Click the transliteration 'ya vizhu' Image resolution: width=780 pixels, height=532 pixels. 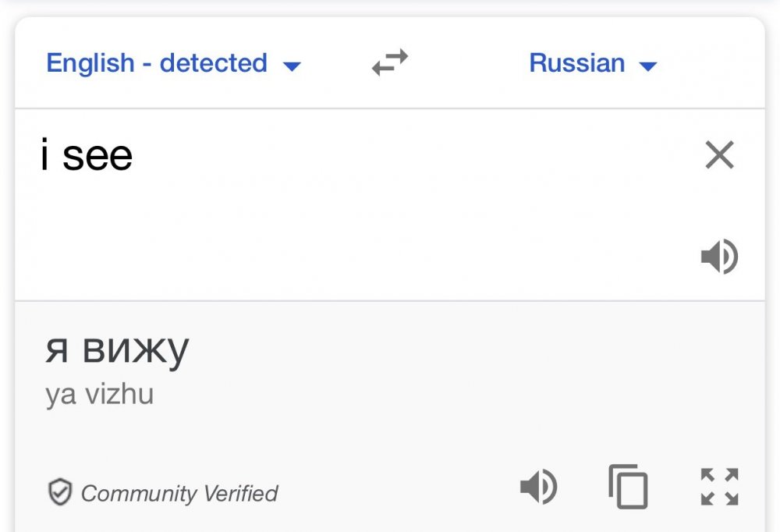click(99, 395)
